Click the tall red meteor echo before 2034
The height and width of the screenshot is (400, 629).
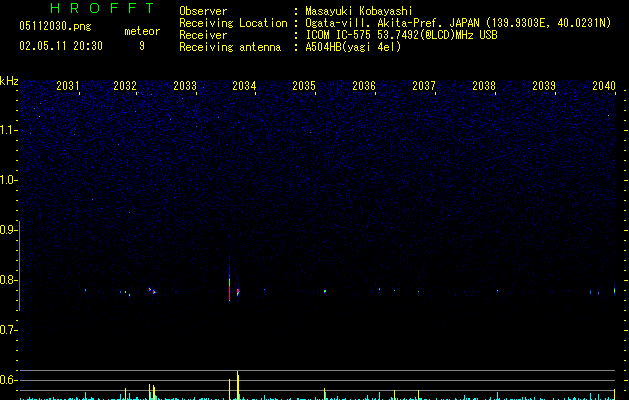[229, 285]
